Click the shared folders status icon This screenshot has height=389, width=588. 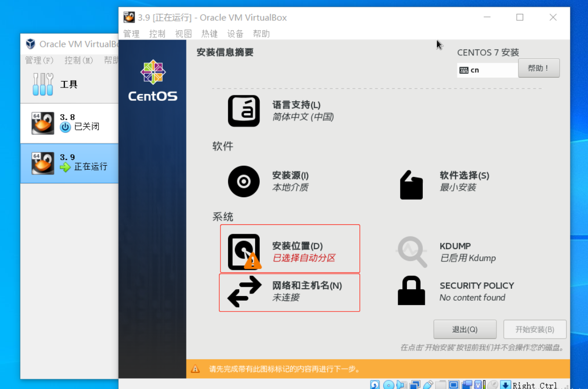tap(441, 385)
